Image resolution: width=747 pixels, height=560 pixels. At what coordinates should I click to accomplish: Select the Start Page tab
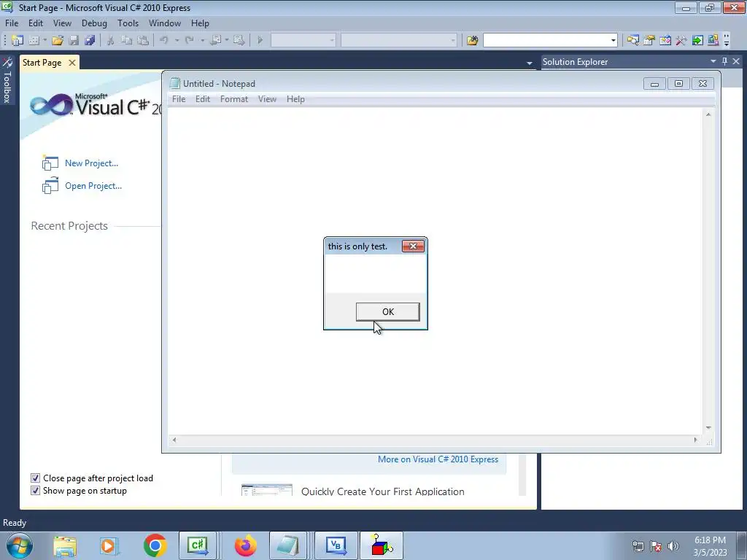click(42, 63)
